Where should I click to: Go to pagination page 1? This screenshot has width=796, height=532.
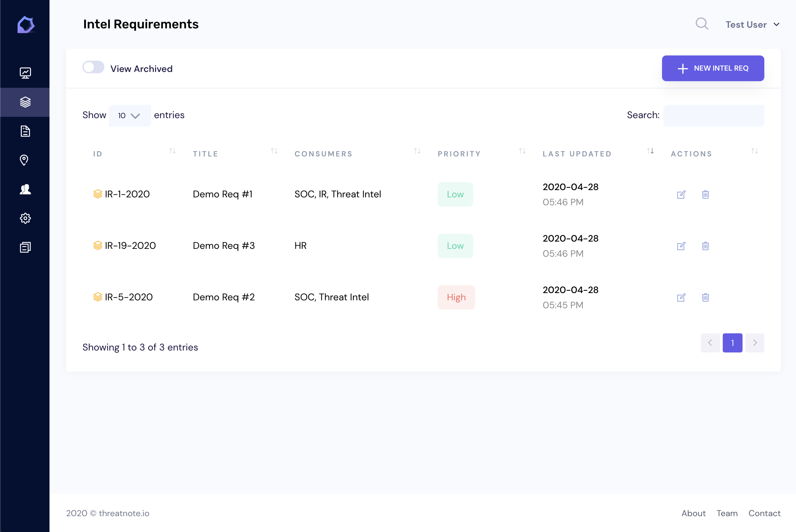(x=732, y=343)
